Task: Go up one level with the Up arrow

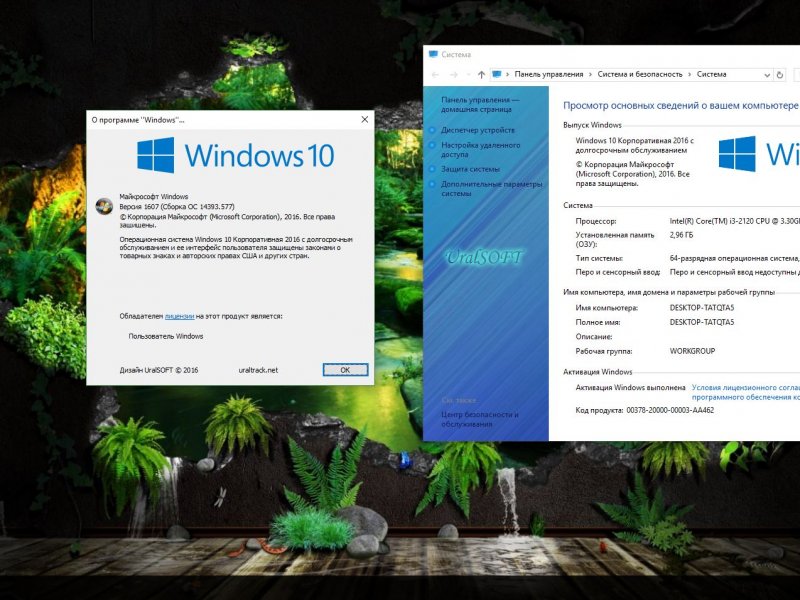Action: click(x=481, y=74)
